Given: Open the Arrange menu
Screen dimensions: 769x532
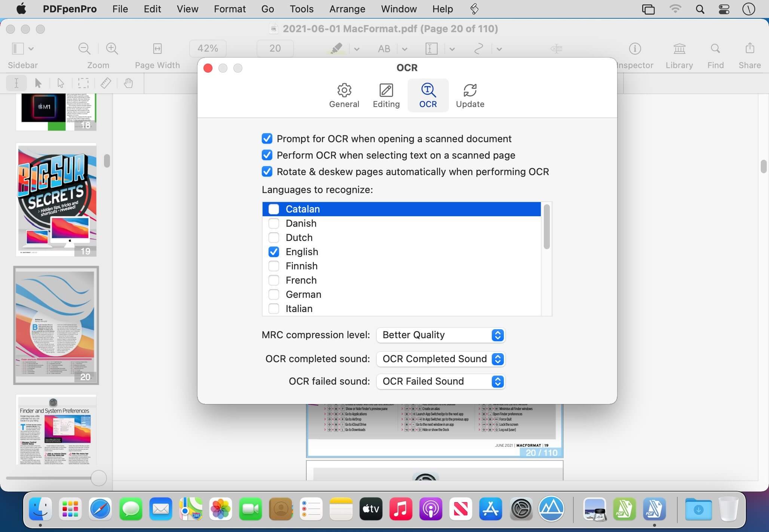Looking at the screenshot, I should (x=347, y=9).
